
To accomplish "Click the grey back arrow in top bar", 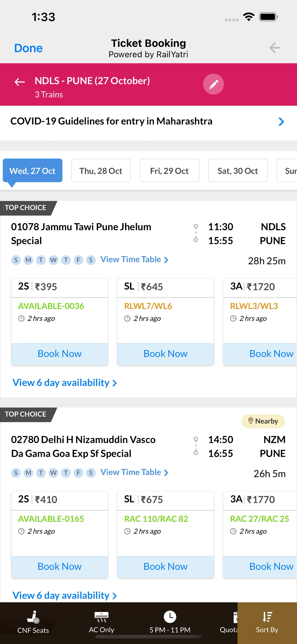I will [274, 48].
